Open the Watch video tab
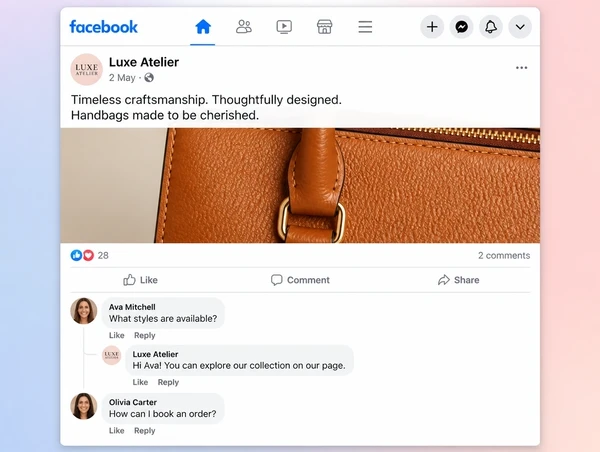 point(284,27)
